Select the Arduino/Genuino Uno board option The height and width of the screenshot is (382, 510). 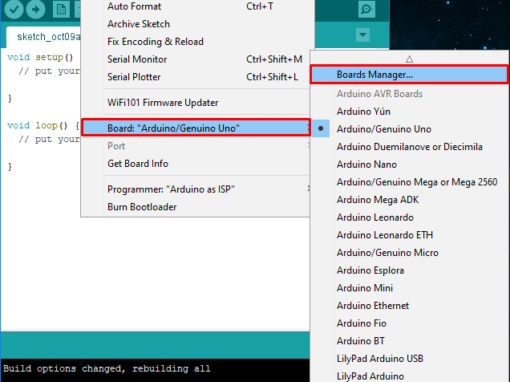pyautogui.click(x=409, y=129)
